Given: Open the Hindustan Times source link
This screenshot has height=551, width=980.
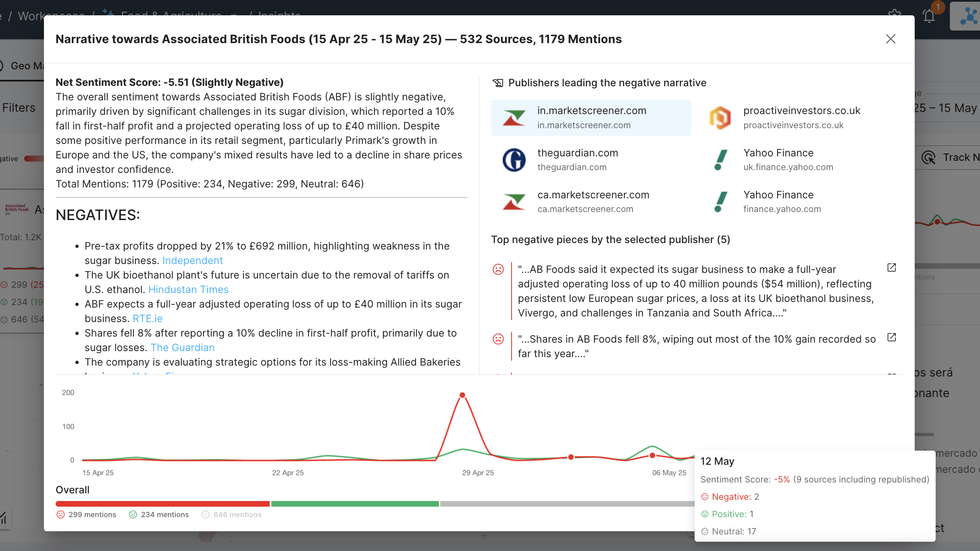Looking at the screenshot, I should [x=188, y=290].
